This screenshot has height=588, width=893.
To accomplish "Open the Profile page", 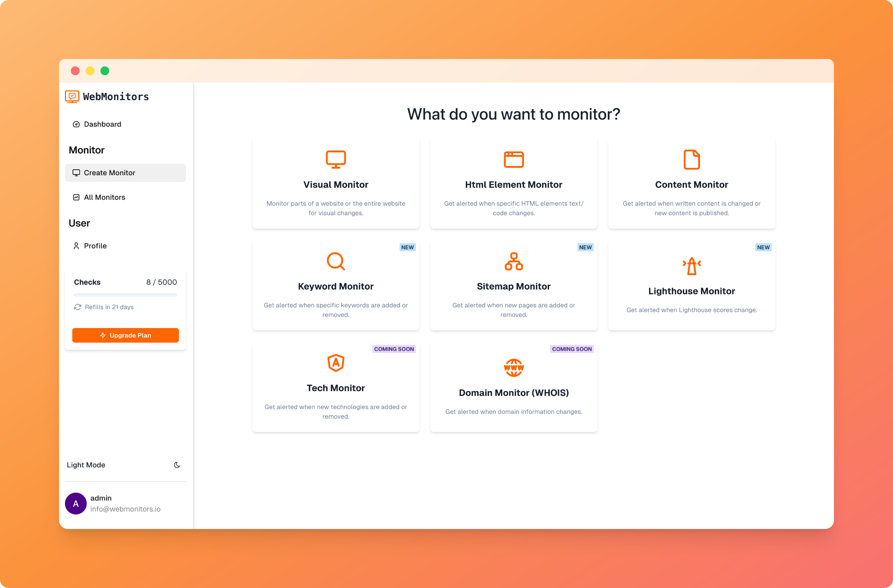I will coord(125,246).
